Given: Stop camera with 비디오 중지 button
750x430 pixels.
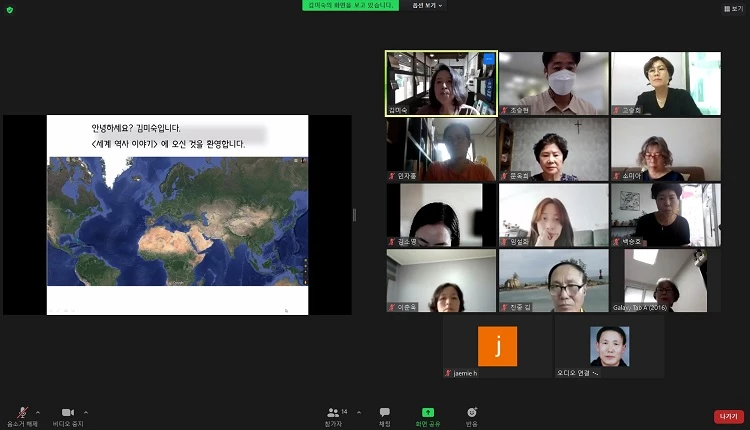Looking at the screenshot, I should (x=67, y=414).
